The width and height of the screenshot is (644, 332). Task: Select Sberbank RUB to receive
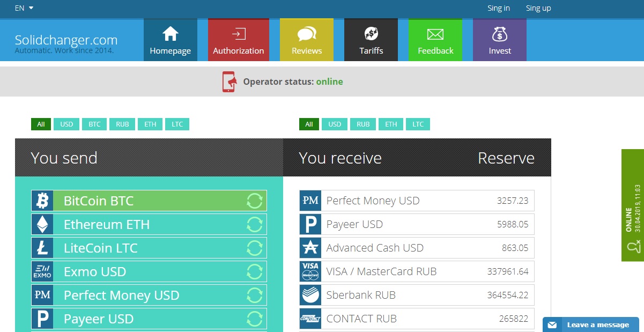pos(417,295)
